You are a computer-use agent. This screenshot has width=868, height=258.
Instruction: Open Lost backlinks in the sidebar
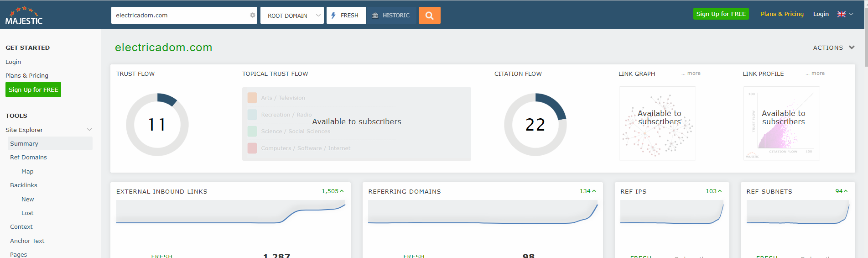[x=27, y=213]
